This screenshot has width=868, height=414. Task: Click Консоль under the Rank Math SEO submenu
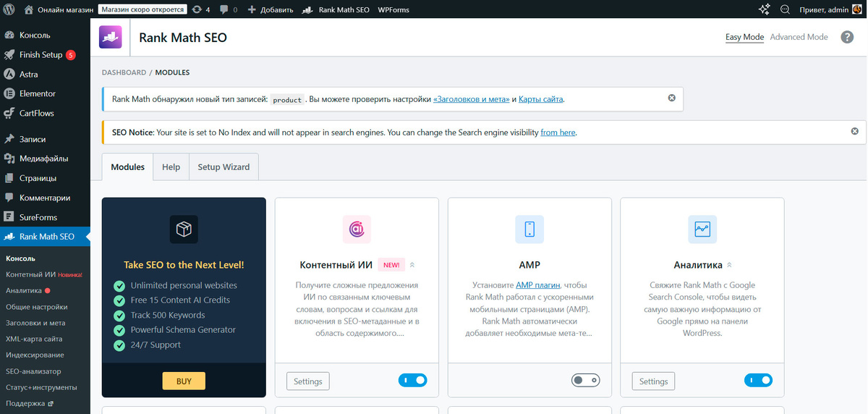[20, 258]
